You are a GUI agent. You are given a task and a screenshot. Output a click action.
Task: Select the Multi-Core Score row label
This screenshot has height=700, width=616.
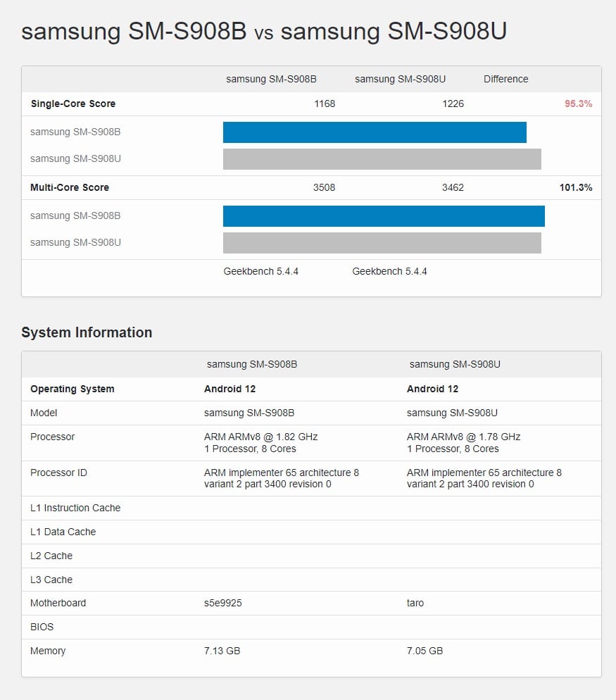pos(70,187)
